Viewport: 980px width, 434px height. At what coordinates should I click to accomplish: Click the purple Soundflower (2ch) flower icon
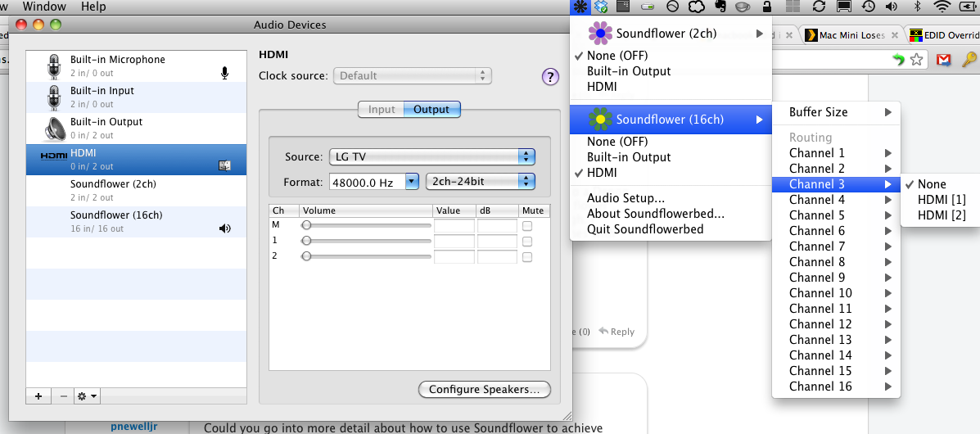601,33
